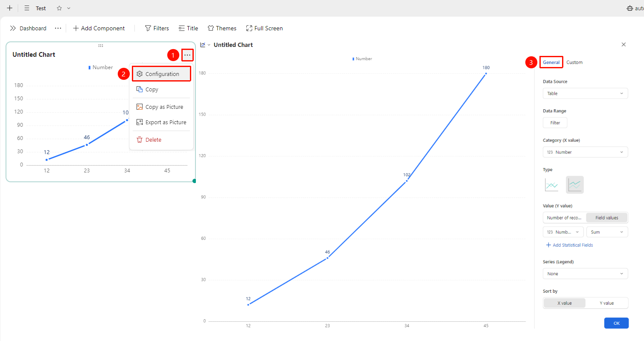
Task: Expand the chevron next to the star icon
Action: tap(69, 8)
